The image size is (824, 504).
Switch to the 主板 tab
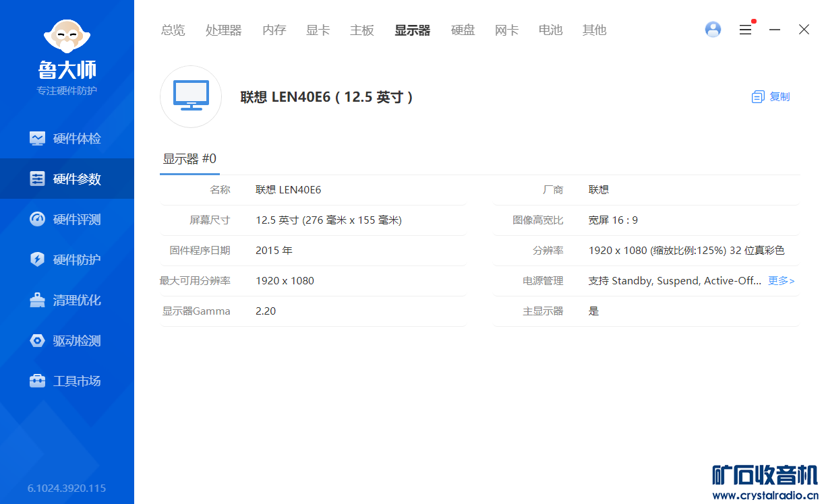click(362, 30)
